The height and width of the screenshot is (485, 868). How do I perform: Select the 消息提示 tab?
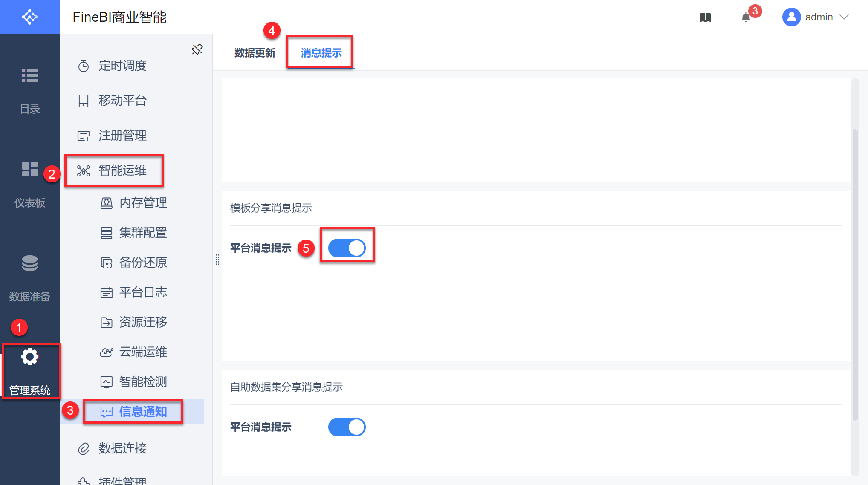point(321,53)
